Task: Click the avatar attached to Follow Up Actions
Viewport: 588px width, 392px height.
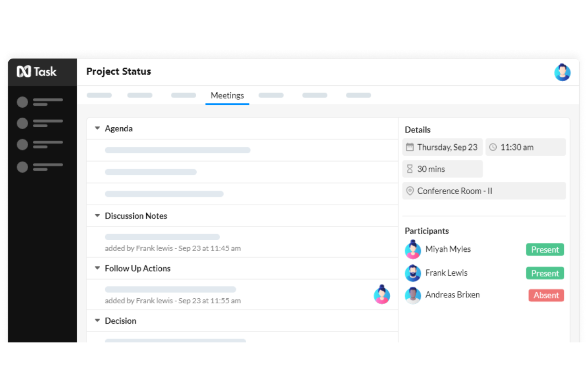Action: click(382, 295)
